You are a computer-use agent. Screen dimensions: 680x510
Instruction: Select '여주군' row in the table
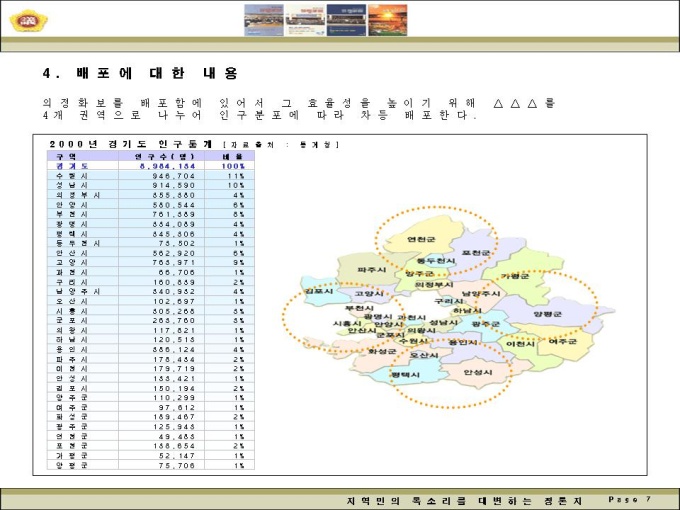[x=151, y=407]
